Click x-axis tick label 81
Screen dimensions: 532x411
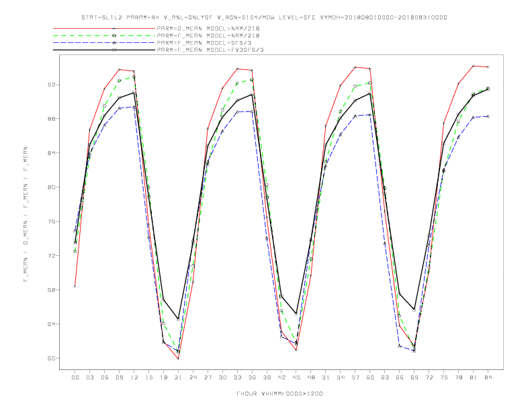474,377
